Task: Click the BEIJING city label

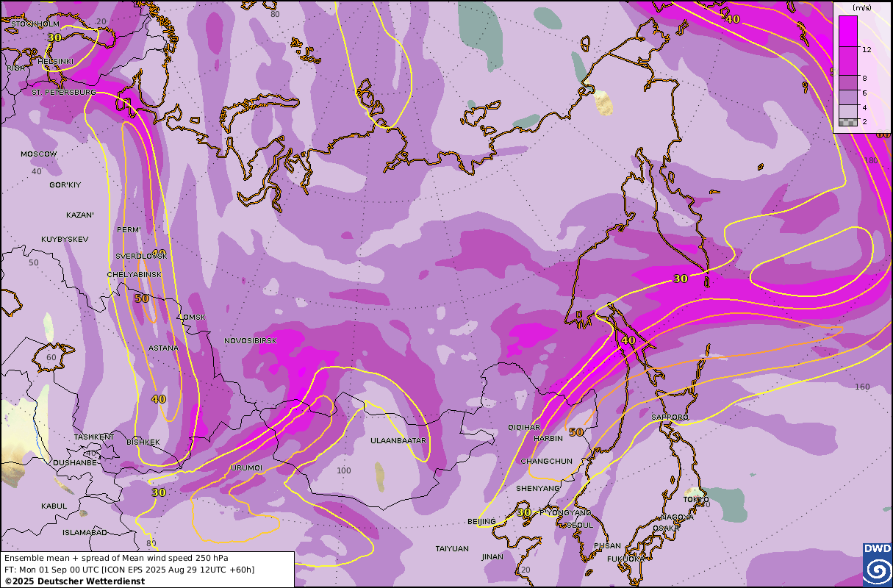Action: (481, 521)
